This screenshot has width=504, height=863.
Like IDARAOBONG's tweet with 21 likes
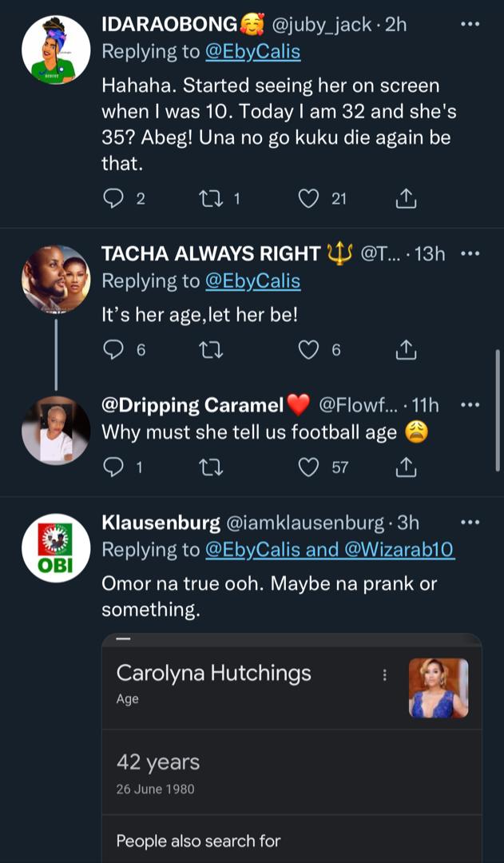click(x=308, y=198)
